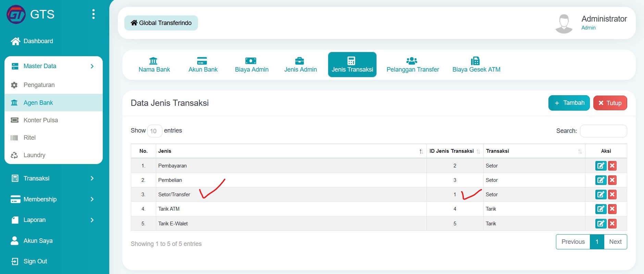The image size is (644, 274).
Task: Click the Tambah button
Action: [569, 103]
